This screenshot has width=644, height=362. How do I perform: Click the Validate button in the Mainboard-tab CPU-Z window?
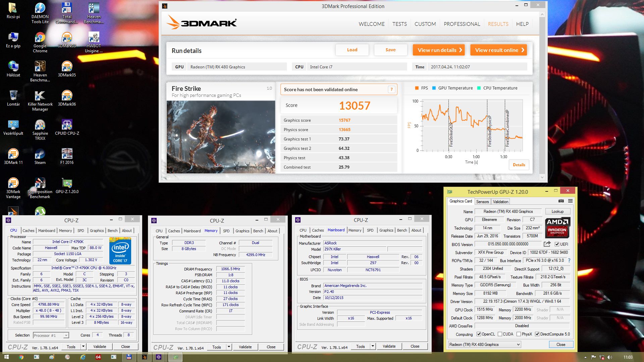[389, 346]
